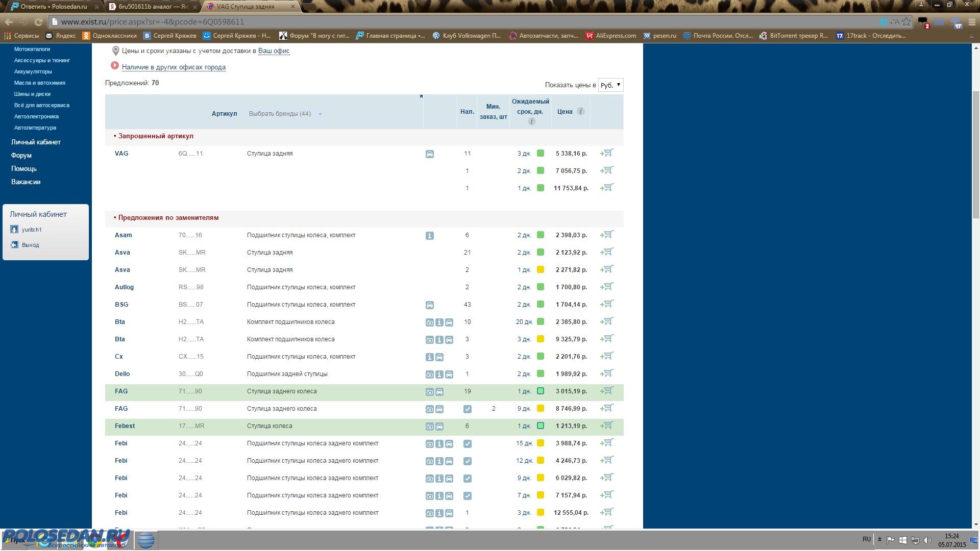Click availability checkmark in Febi 15-day row
980x551 pixels.
467,444
